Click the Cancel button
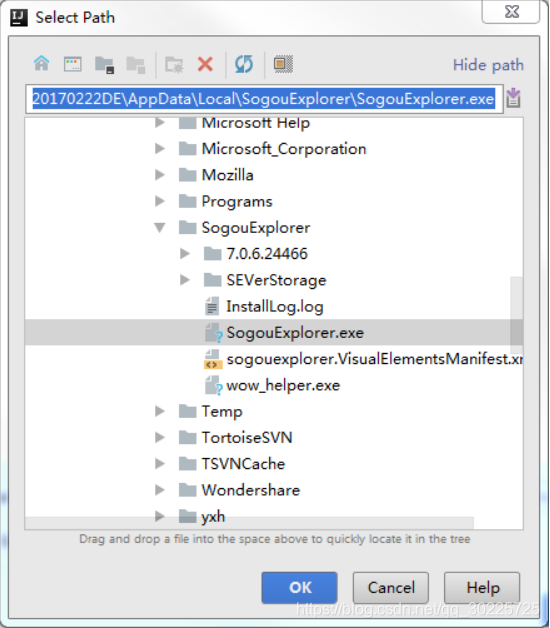The image size is (550, 628). [x=391, y=588]
